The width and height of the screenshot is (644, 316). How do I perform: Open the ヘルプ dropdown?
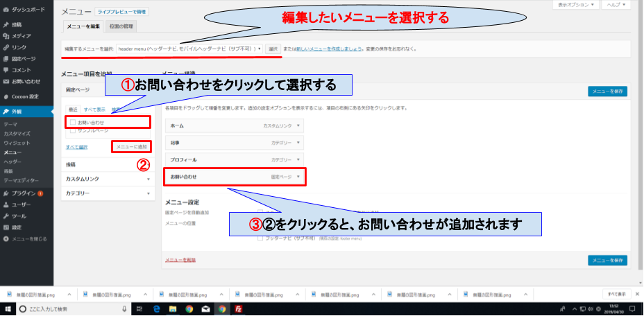click(616, 5)
